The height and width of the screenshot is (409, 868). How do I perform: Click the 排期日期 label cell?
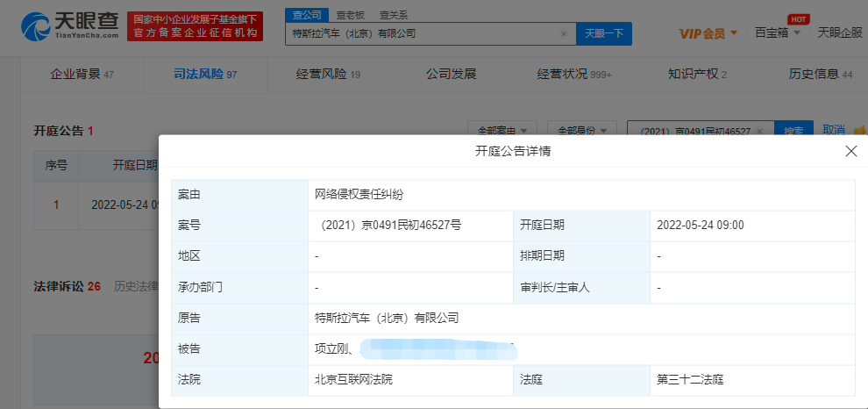582,256
